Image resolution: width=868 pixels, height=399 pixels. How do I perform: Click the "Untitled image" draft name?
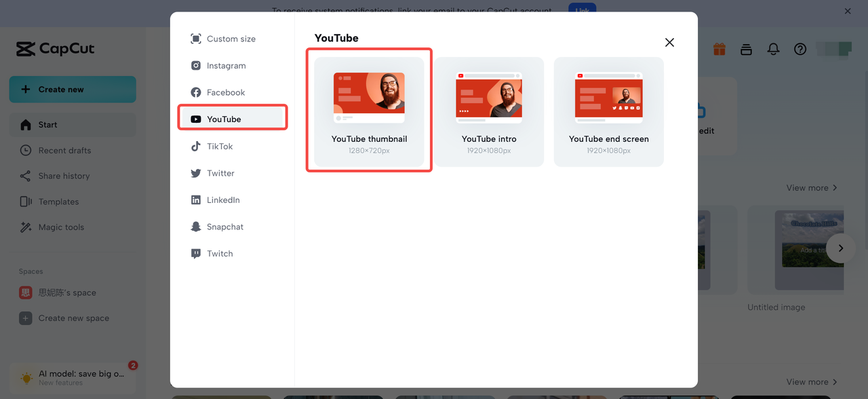(x=776, y=307)
